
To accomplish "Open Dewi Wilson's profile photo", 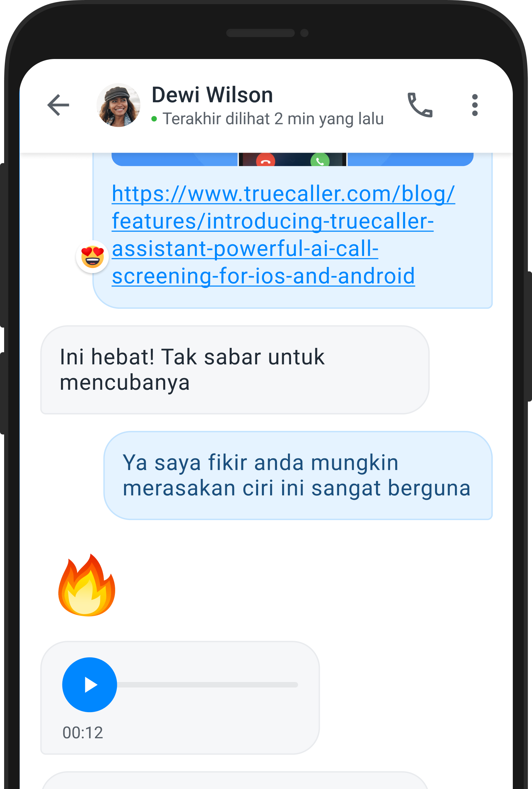I will (119, 105).
